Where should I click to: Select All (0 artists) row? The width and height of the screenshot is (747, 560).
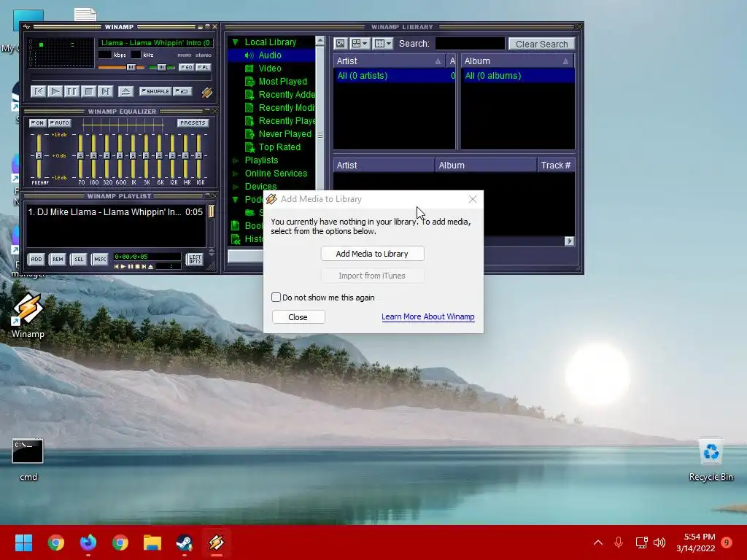[x=395, y=76]
